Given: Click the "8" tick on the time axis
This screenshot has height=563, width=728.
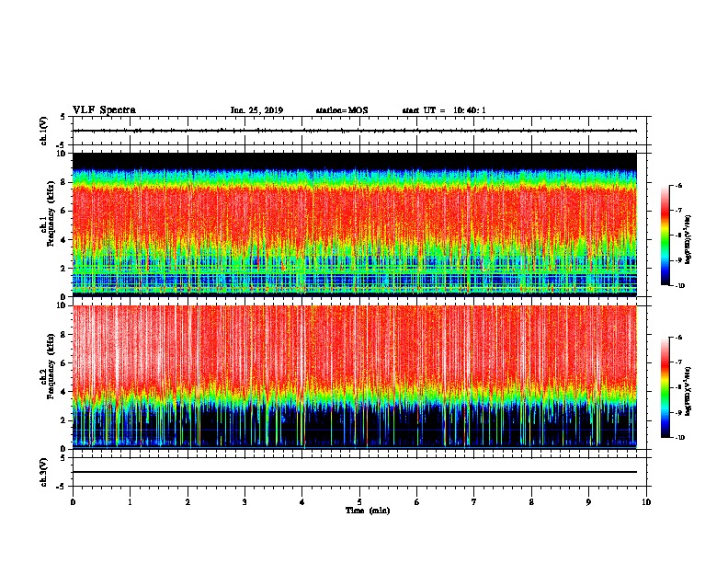Looking at the screenshot, I should click(531, 502).
